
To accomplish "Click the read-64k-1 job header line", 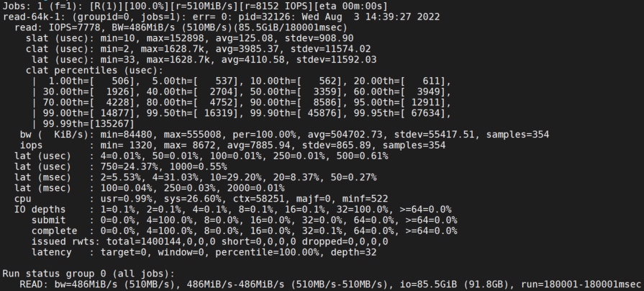I will pos(221,17).
